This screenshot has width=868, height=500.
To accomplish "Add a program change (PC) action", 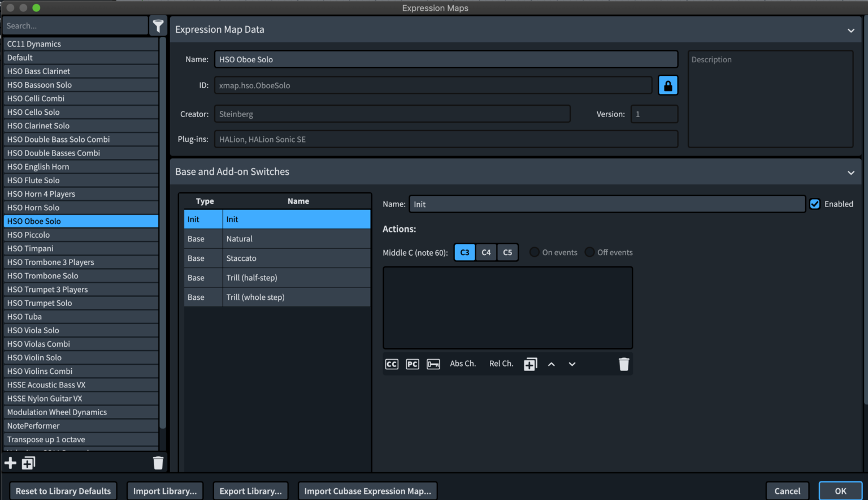I will tap(413, 364).
